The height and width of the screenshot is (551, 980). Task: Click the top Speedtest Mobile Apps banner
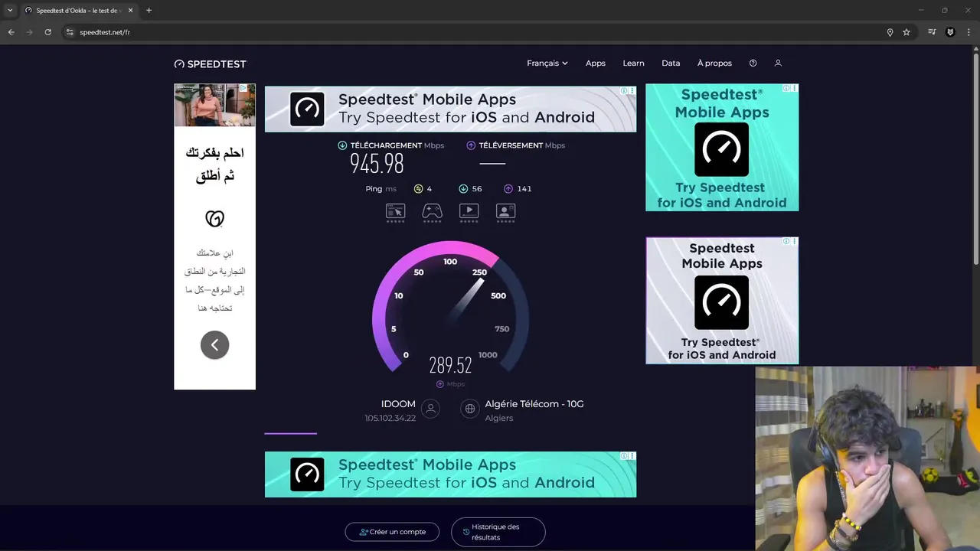[x=450, y=109]
